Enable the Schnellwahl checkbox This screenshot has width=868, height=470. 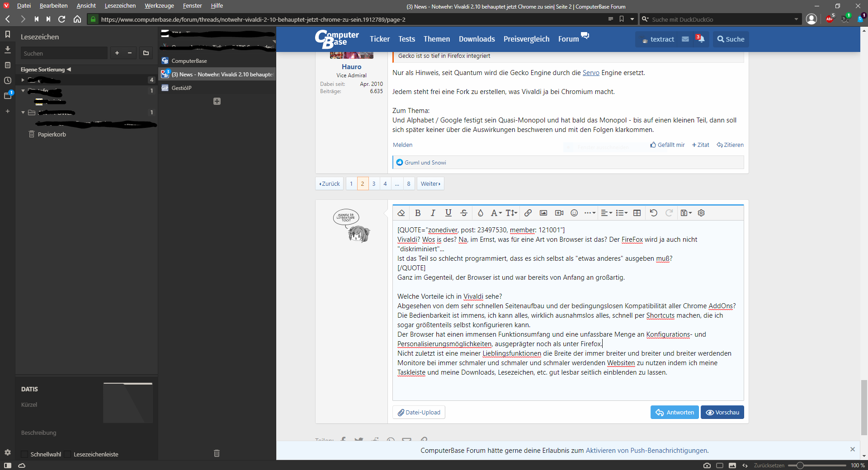(x=25, y=454)
